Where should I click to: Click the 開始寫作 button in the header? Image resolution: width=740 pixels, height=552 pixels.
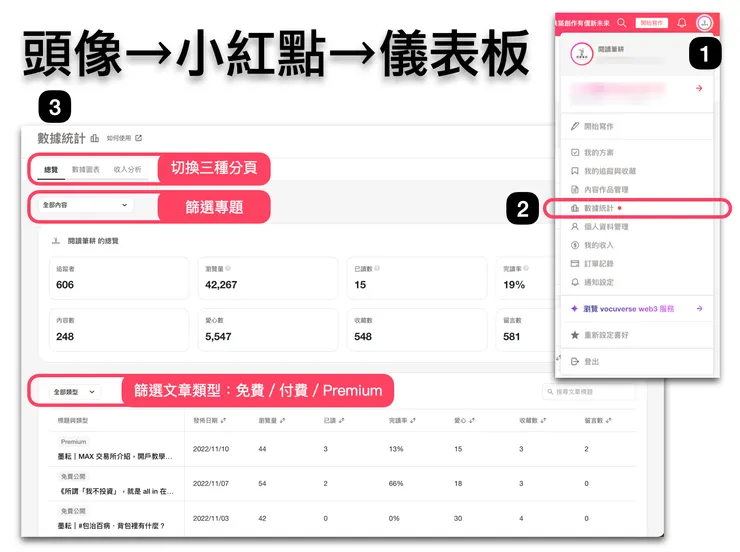[x=651, y=23]
